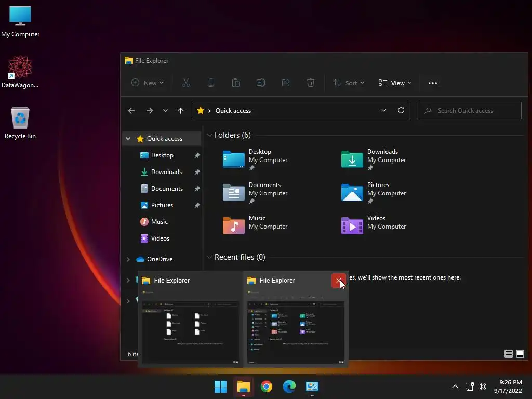Collapse the Recent files (0) section

209,257
